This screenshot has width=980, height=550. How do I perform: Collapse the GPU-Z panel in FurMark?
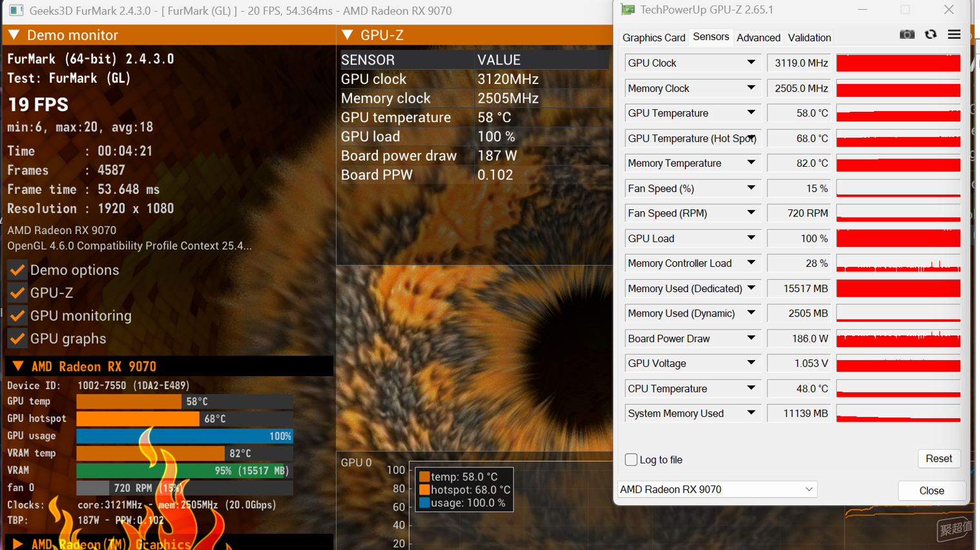click(348, 35)
